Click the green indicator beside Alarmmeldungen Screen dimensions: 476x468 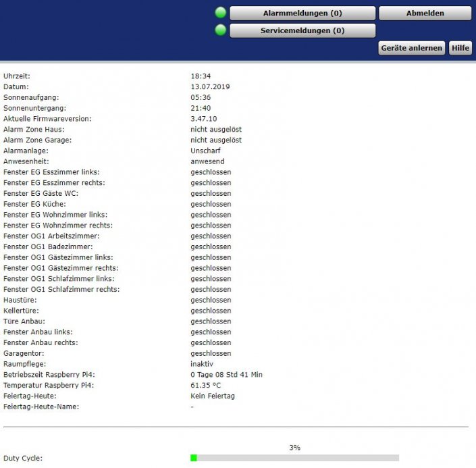tap(220, 13)
